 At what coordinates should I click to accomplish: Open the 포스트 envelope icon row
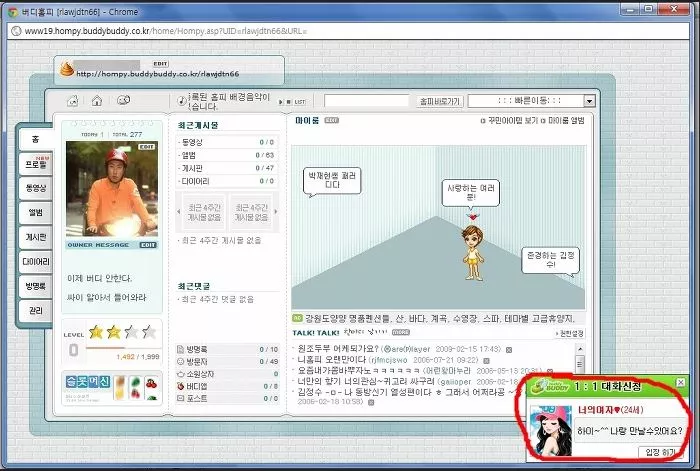227,398
